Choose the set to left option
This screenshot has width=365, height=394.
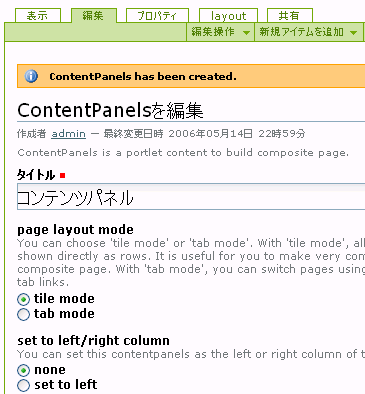click(23, 385)
